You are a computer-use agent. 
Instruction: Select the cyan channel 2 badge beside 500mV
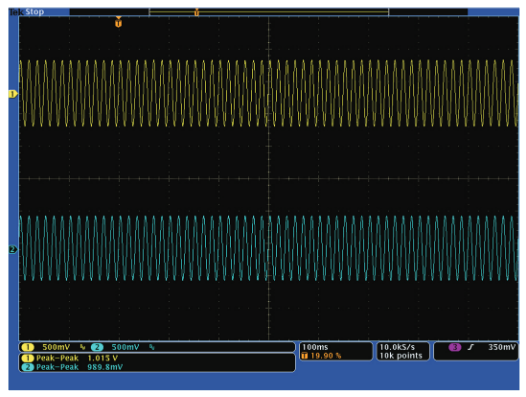[97, 347]
